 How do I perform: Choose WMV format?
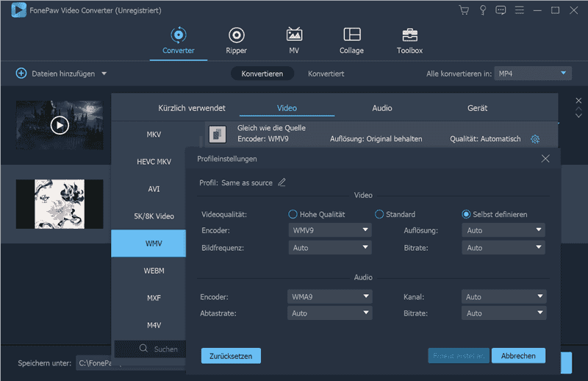[x=148, y=243]
